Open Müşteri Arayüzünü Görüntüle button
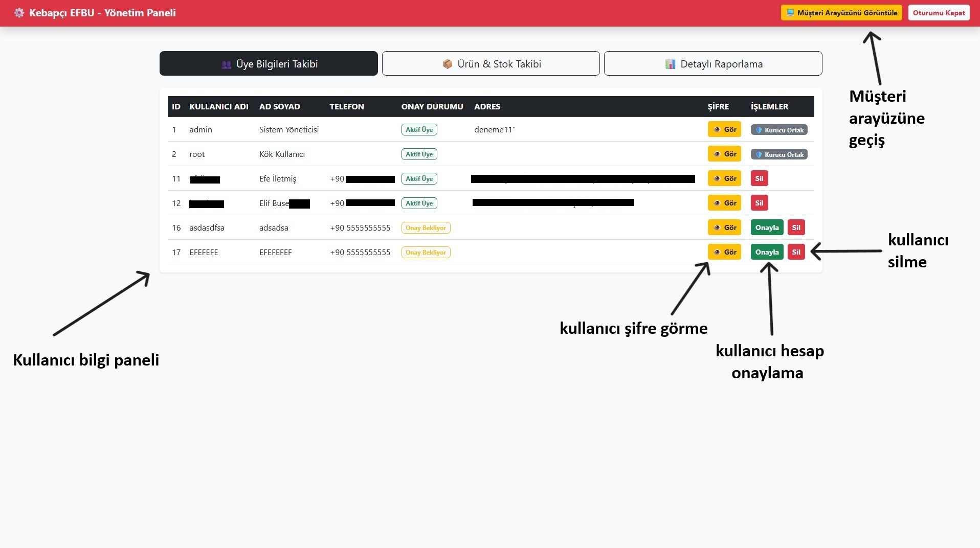 click(841, 13)
